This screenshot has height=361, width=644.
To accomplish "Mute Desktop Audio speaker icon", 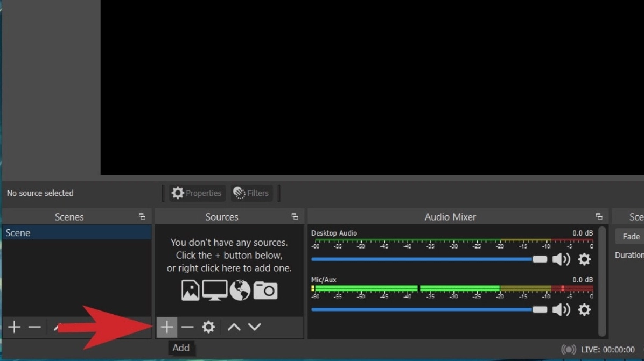I will click(561, 259).
